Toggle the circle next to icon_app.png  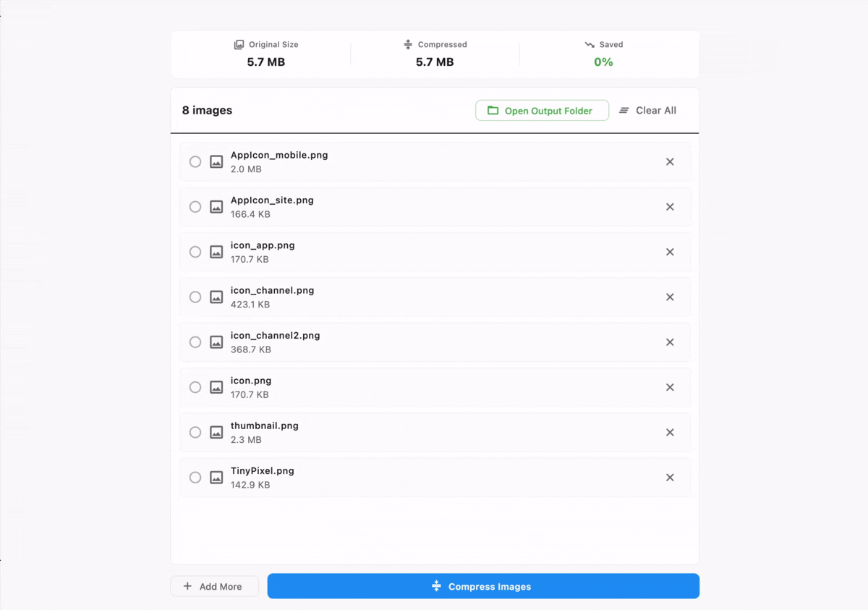[x=195, y=252]
